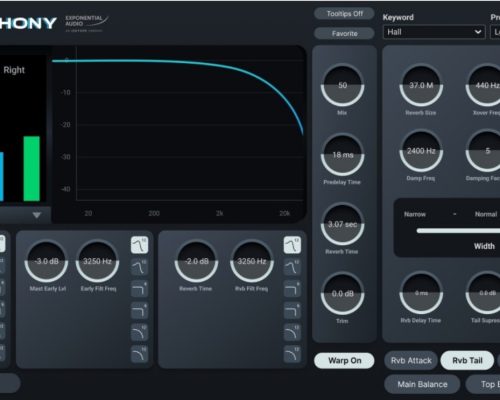Image resolution: width=500 pixels, height=400 pixels.
Task: Toggle the Warp On switch
Action: point(344,361)
